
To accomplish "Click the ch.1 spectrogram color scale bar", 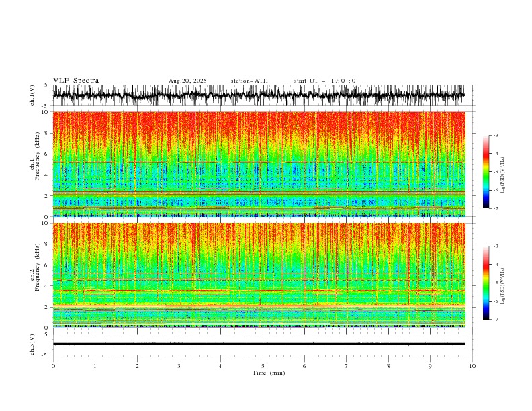I will coord(486,171).
